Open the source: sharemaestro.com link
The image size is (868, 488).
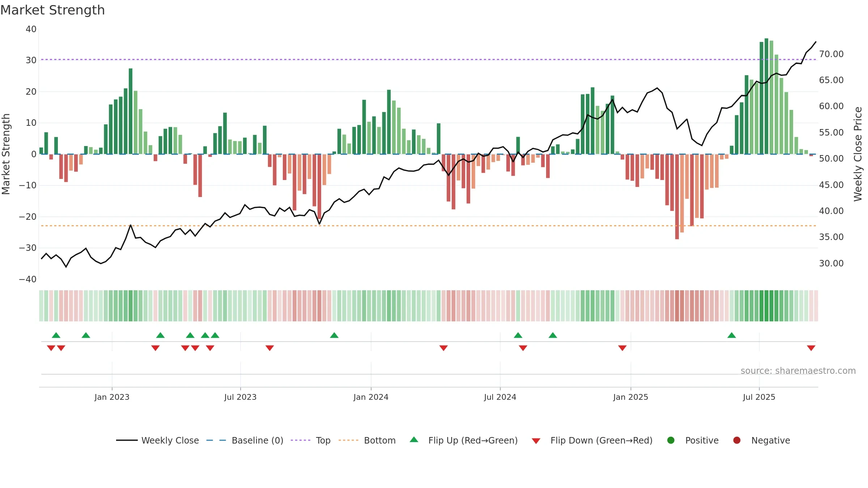(x=798, y=371)
